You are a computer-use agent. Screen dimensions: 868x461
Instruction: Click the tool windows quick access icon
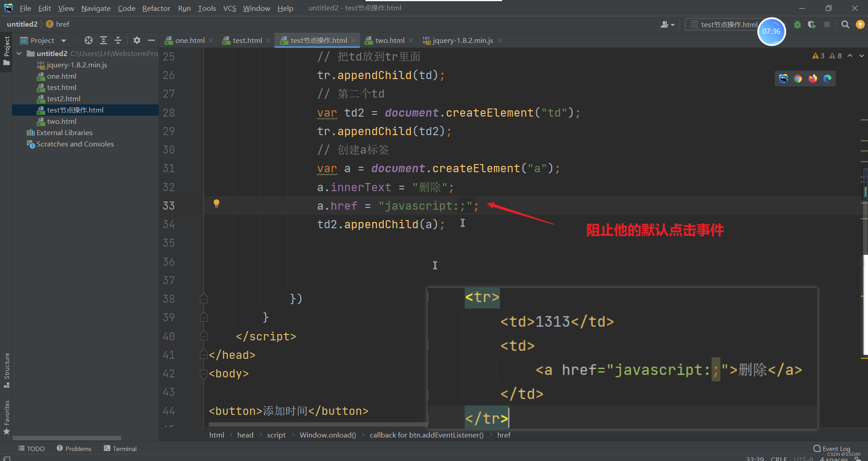[x=7, y=458]
